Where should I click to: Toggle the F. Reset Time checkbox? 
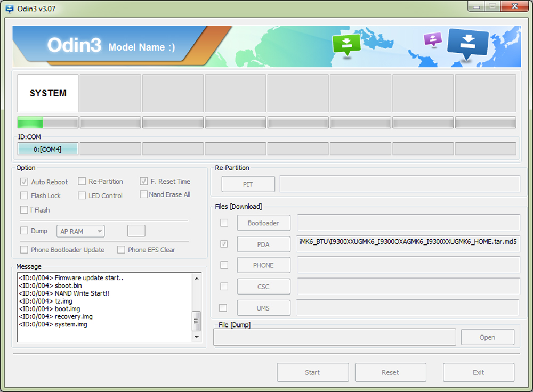click(x=144, y=181)
